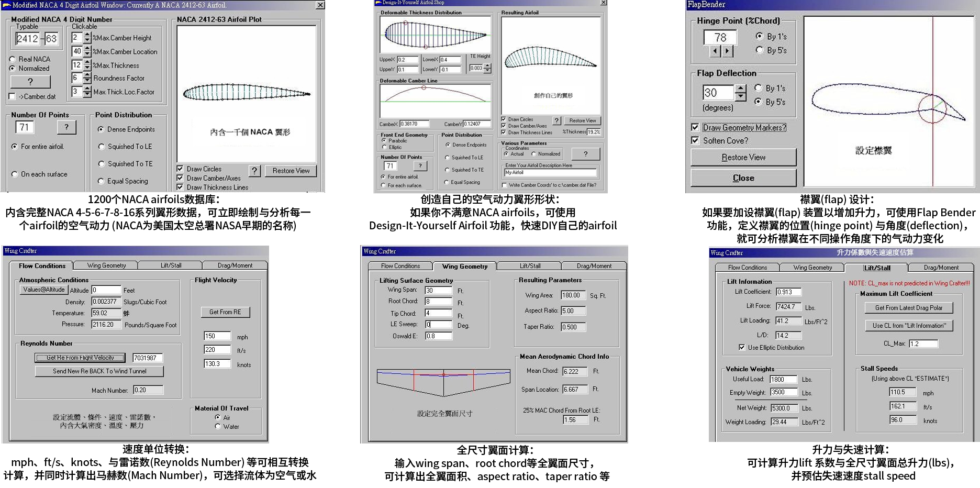980x488 pixels.
Task: Click the help question mark under Normalized radio
Action: 30,82
